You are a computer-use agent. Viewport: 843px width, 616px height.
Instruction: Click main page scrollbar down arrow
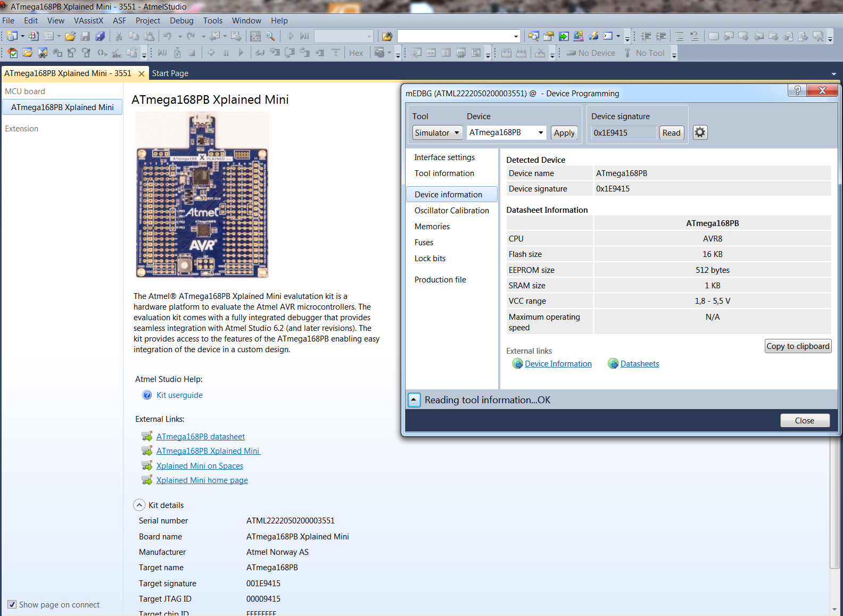point(834,610)
